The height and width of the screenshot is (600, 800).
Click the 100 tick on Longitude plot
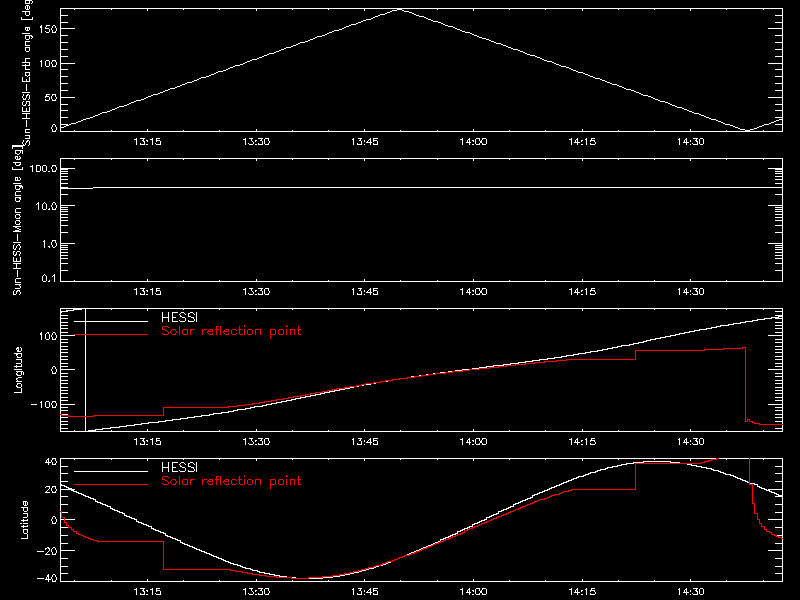click(x=47, y=336)
